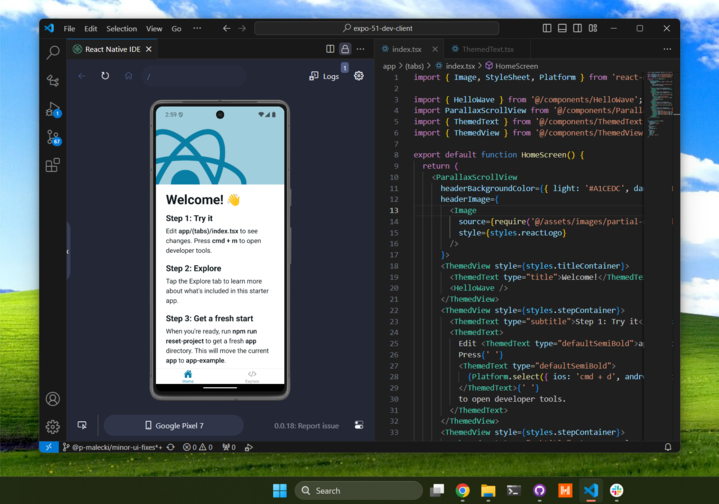Click the VS Code logo icon
Screen dimensions: 719x504
(x=49, y=28)
